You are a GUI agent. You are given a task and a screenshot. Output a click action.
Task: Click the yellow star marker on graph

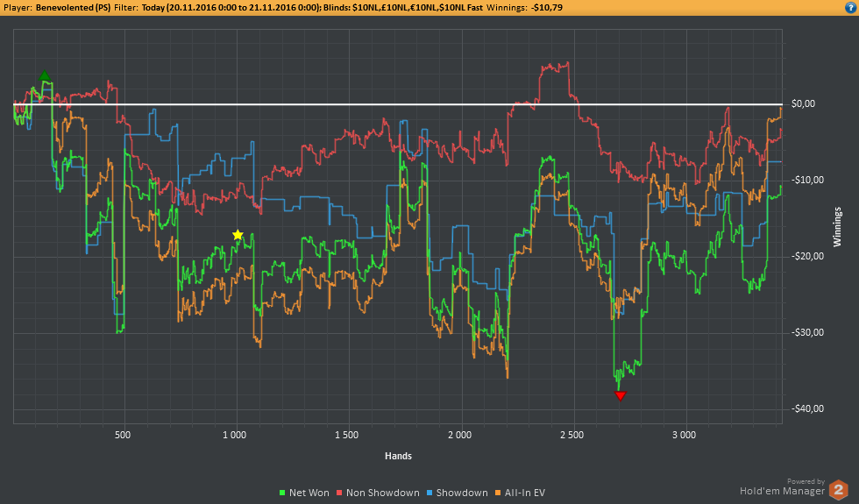pyautogui.click(x=238, y=235)
